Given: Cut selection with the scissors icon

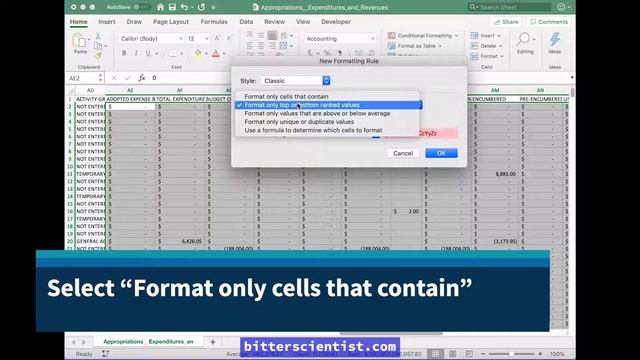Looking at the screenshot, I should click(x=98, y=36).
